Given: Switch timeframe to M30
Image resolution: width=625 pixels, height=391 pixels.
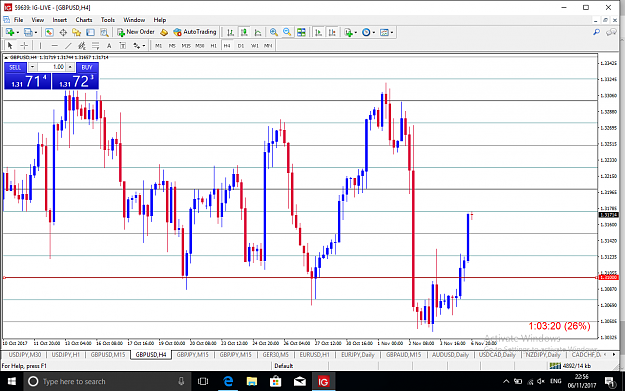Looking at the screenshot, I should [x=200, y=45].
